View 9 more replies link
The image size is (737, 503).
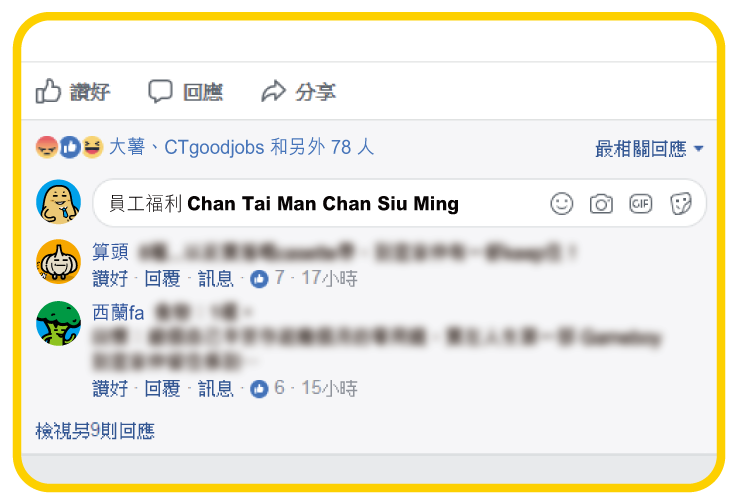[95, 431]
